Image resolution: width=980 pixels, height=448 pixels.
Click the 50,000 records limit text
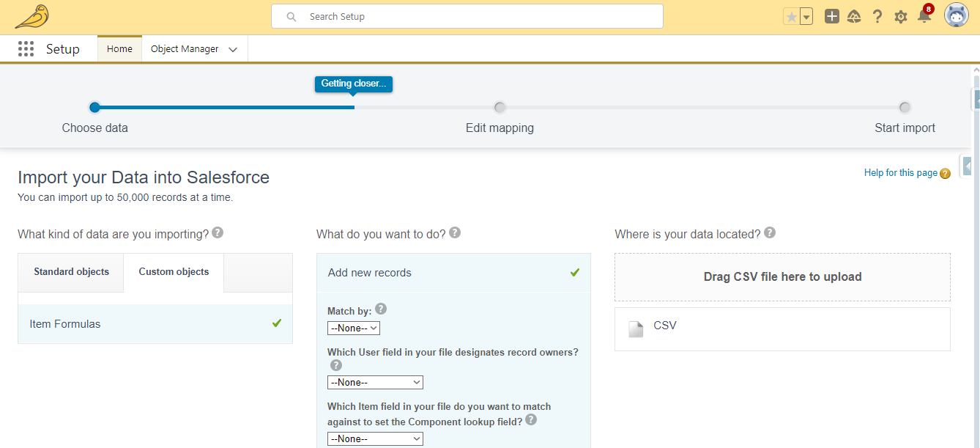pos(125,197)
